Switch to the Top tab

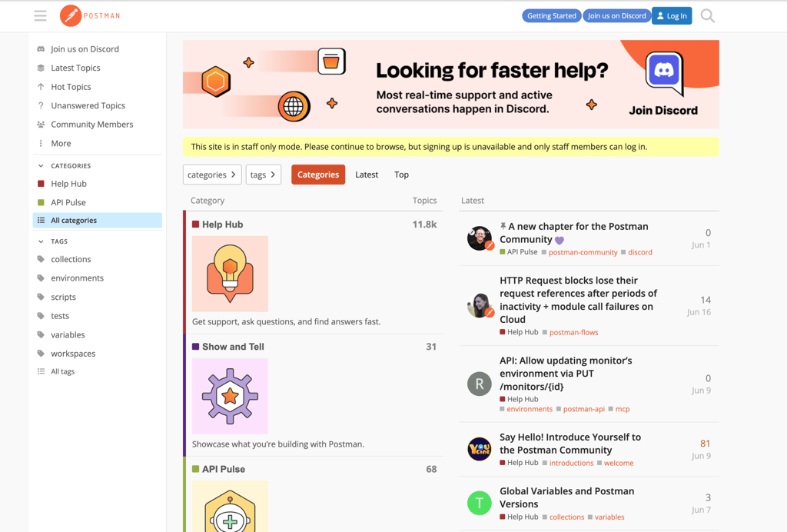pos(401,175)
